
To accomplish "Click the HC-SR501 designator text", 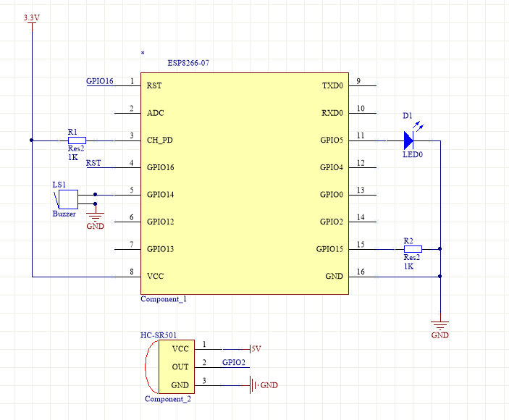I will pos(159,335).
